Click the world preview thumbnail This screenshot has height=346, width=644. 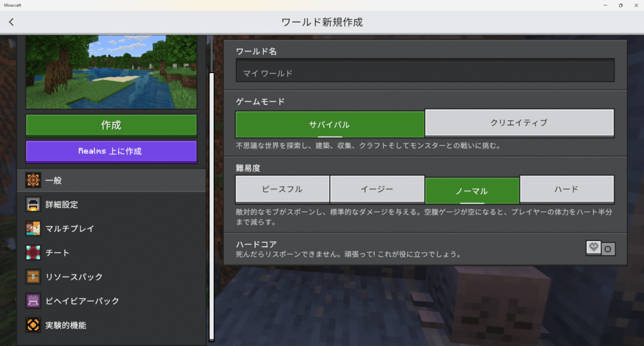(x=111, y=72)
